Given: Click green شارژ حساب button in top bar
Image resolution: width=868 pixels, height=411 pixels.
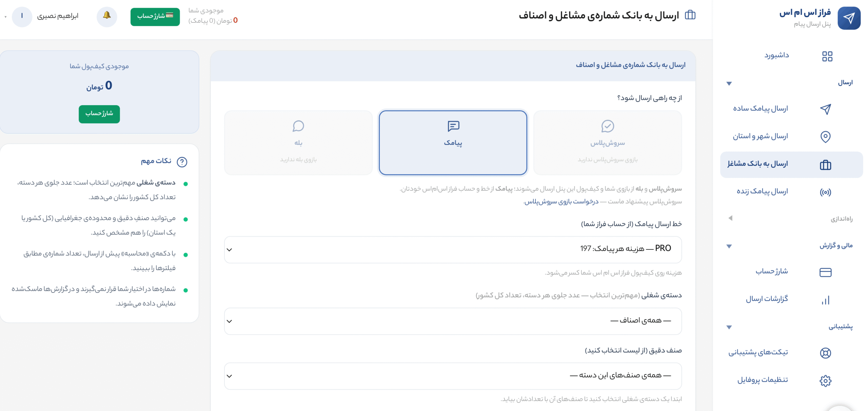Looking at the screenshot, I should click(155, 17).
